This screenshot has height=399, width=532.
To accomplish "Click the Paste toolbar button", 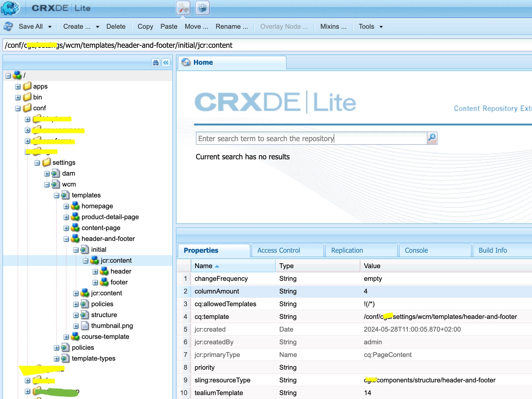I will click(169, 27).
